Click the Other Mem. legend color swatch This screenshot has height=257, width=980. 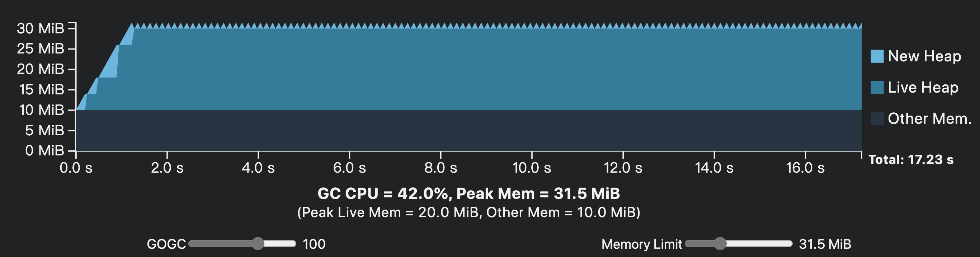[877, 119]
